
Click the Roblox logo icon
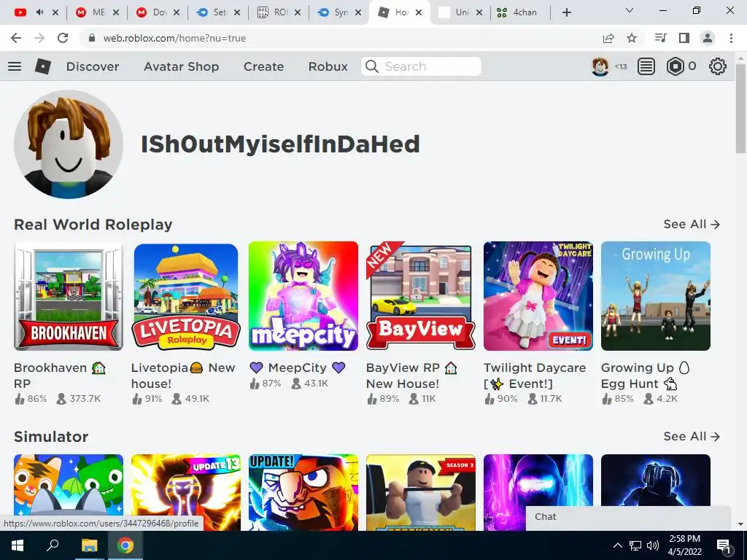[x=43, y=66]
